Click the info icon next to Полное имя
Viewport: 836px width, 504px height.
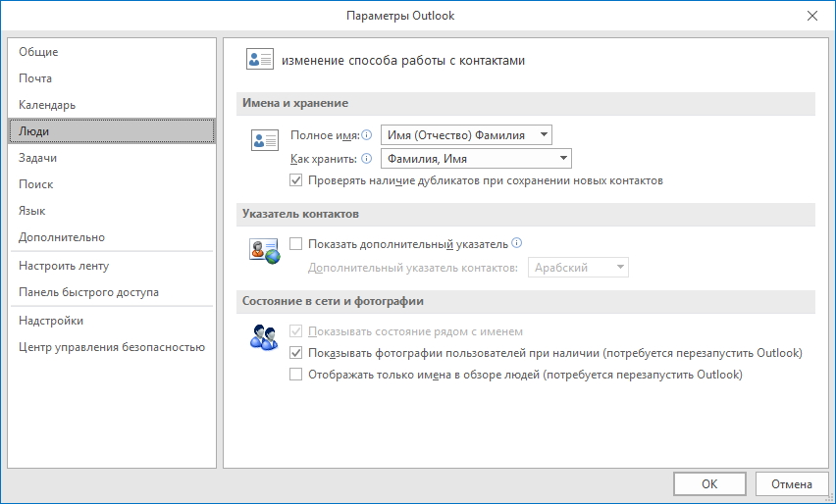[367, 134]
